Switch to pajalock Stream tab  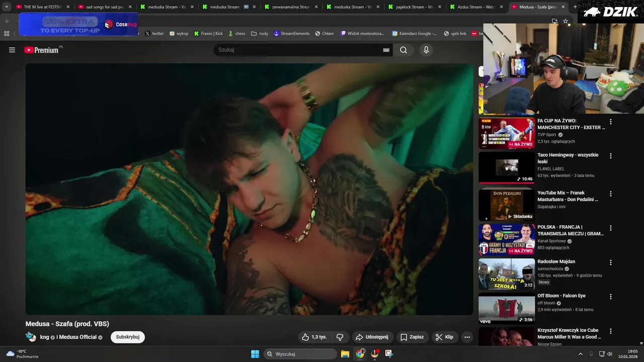click(x=414, y=7)
